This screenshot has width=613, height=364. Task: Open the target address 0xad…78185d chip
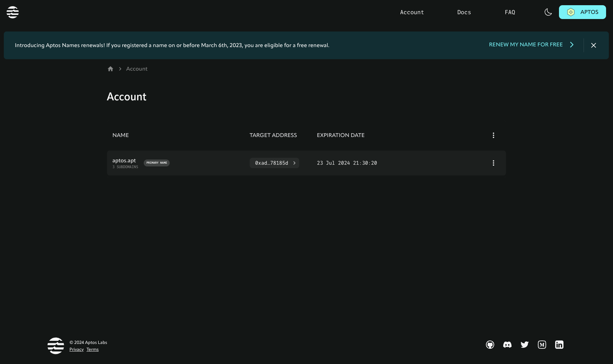pos(274,163)
